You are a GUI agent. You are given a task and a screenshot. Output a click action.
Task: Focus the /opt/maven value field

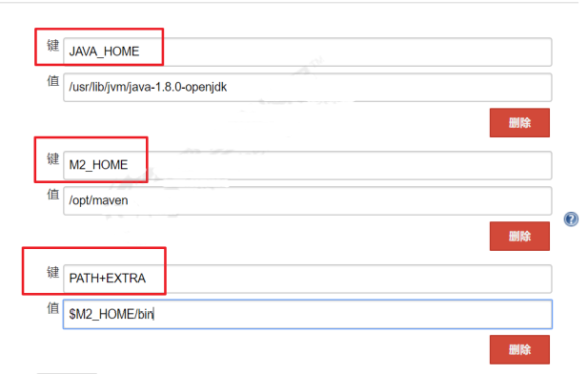(x=308, y=200)
